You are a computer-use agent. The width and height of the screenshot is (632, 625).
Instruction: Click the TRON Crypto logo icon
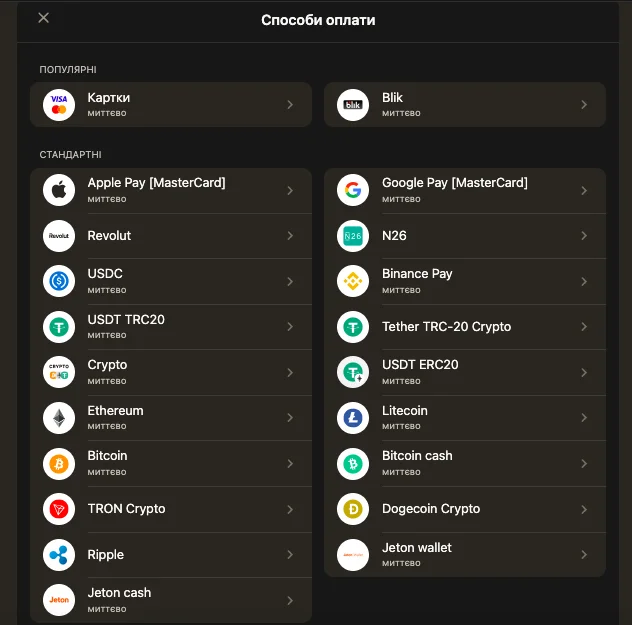(x=59, y=509)
